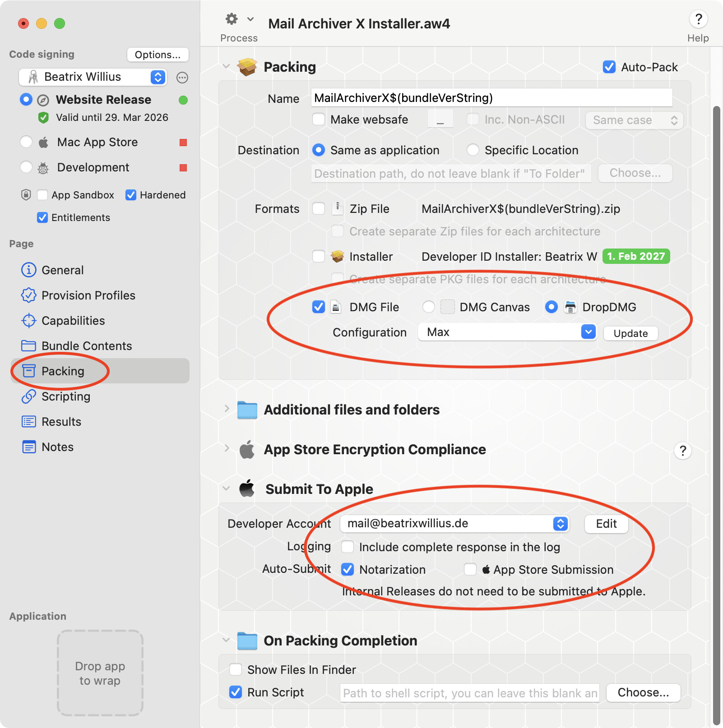
Task: Click the vertical scrollbar on the right
Action: tap(716, 415)
